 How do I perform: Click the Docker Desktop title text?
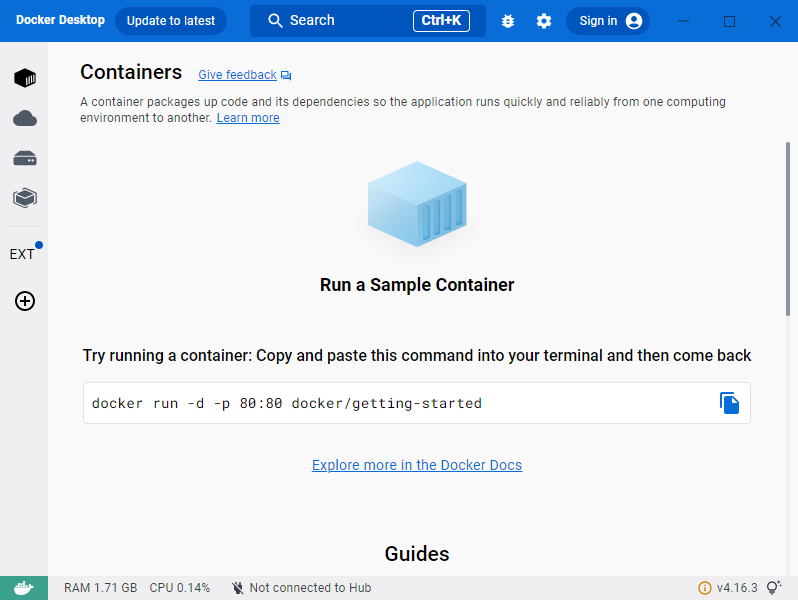click(60, 20)
